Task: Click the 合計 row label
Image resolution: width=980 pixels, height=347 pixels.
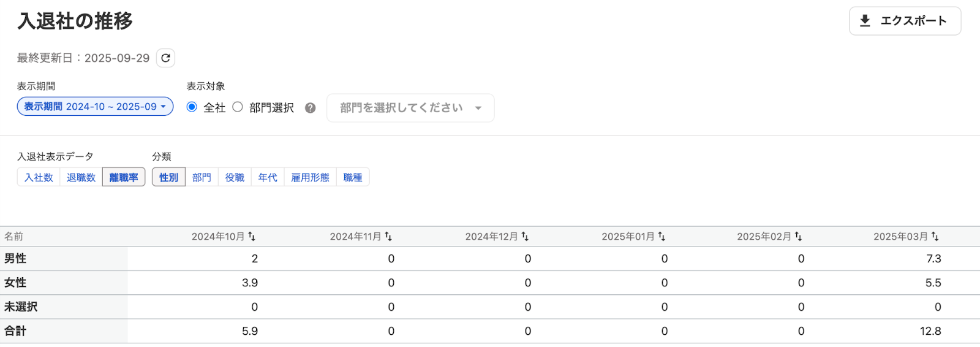Action: pos(15,331)
